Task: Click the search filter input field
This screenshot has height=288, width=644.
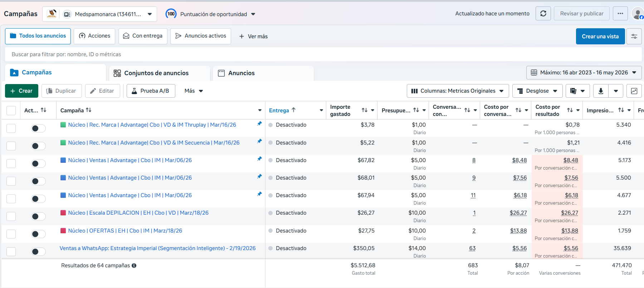Action: pyautogui.click(x=323, y=54)
